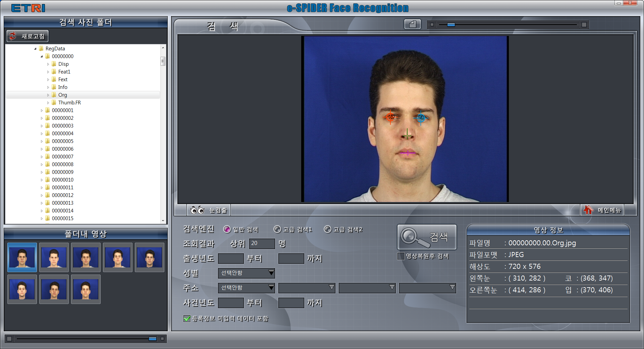Select the Org folder in the tree

(62, 95)
